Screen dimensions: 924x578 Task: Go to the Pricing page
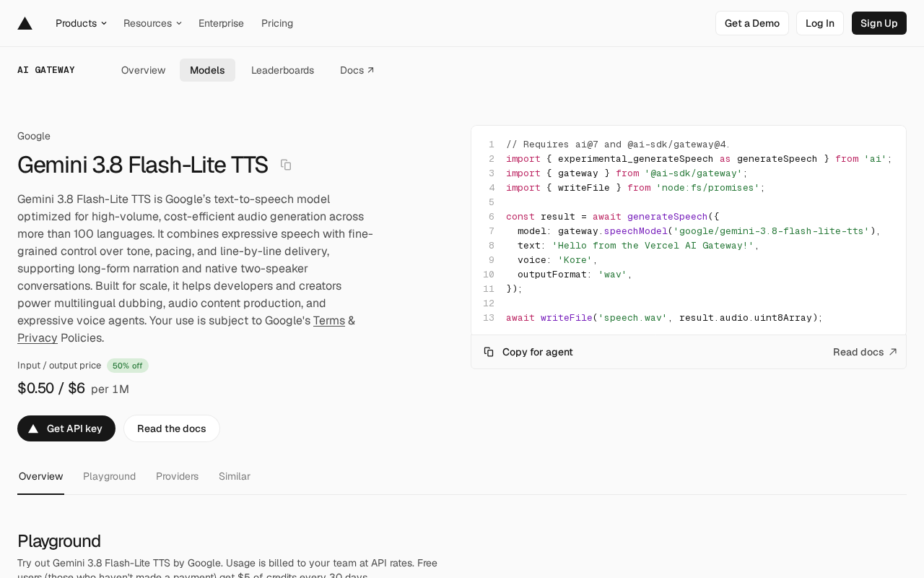[x=277, y=23]
